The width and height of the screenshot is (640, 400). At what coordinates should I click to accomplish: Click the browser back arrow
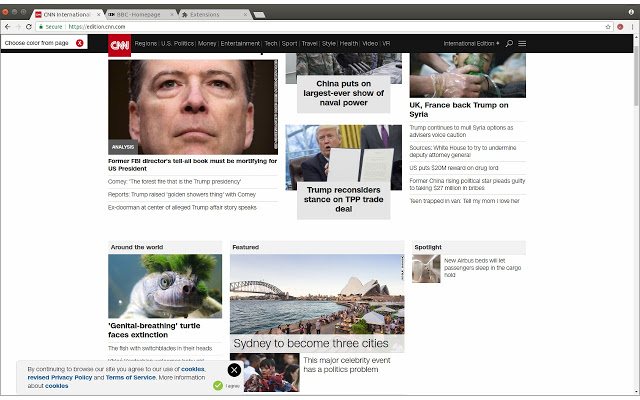(6, 27)
